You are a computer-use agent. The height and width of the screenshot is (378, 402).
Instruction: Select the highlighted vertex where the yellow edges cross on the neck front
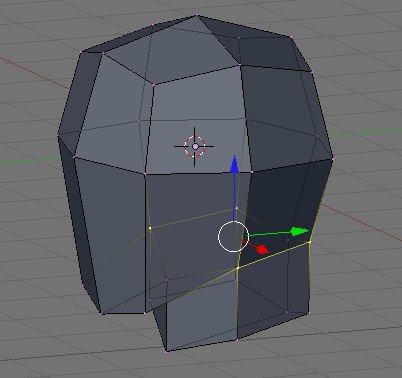coord(238,268)
